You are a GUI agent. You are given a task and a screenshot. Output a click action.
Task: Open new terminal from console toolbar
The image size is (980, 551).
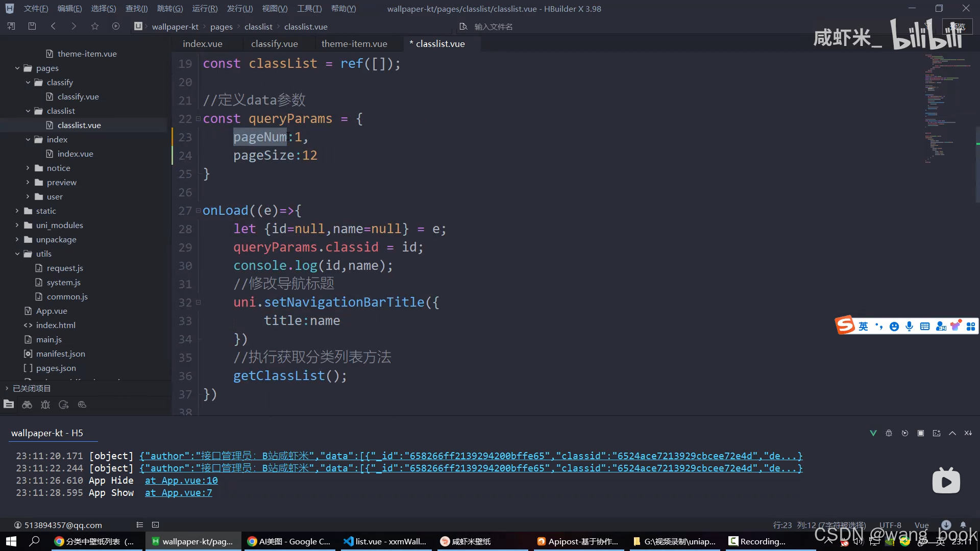point(937,433)
